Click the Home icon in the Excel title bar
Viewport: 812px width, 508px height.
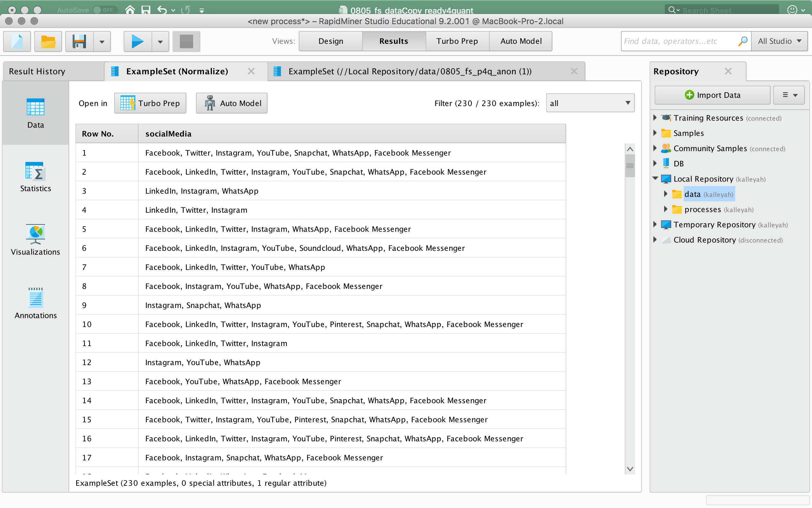[130, 10]
